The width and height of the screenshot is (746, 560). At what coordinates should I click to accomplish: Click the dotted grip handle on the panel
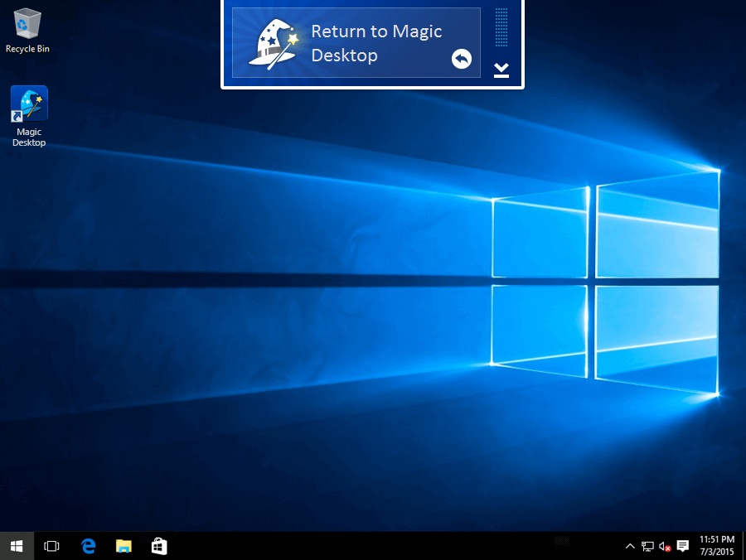pos(501,28)
